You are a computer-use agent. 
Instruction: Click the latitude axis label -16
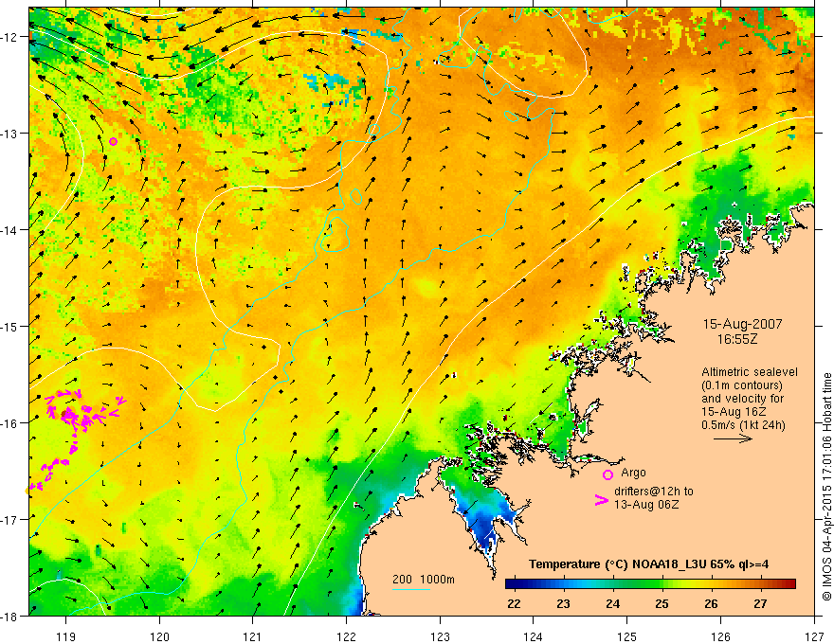9,423
